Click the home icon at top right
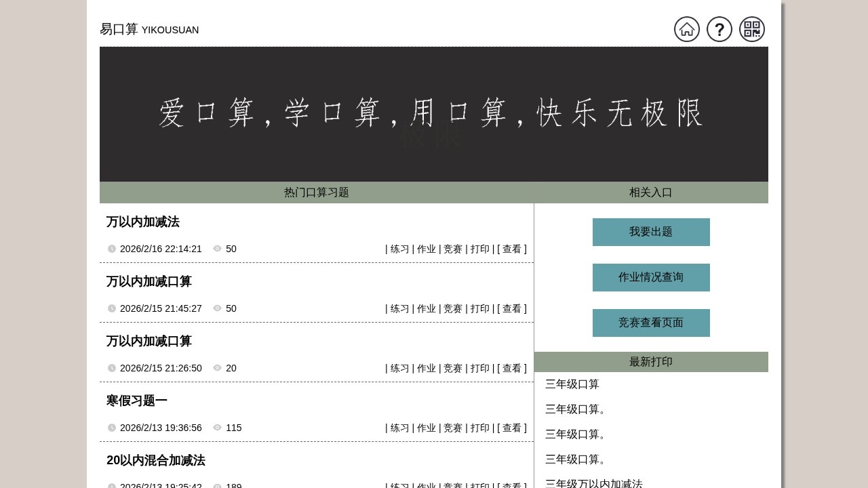868x488 pixels. coord(687,29)
